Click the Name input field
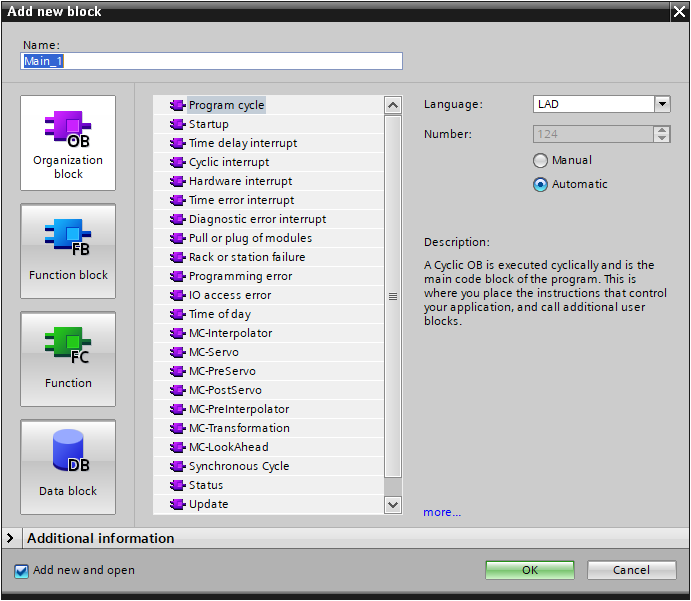This screenshot has width=691, height=601. point(211,61)
